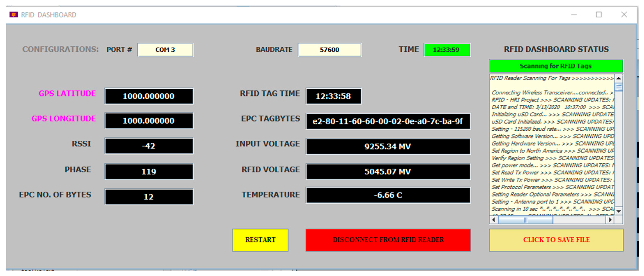This screenshot has height=276, width=644.
Task: Click the status log scroll up arrow
Action: [618, 78]
